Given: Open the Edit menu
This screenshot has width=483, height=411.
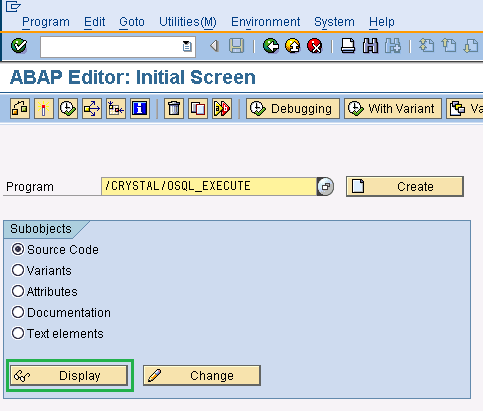Looking at the screenshot, I should pos(95,22).
